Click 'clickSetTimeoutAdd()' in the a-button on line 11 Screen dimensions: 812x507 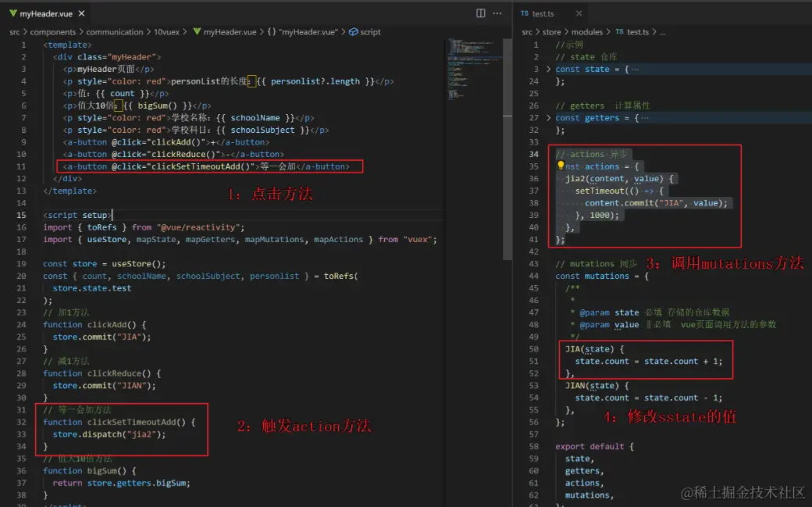point(201,166)
